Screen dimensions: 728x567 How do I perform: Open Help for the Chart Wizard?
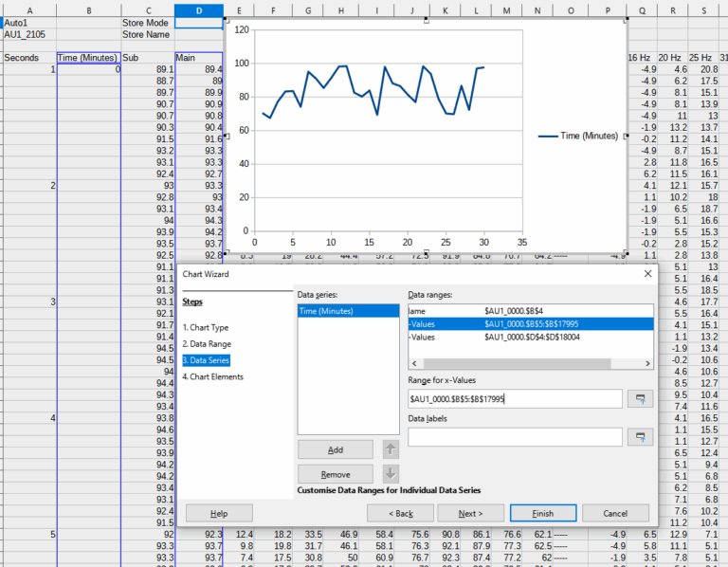click(x=219, y=513)
